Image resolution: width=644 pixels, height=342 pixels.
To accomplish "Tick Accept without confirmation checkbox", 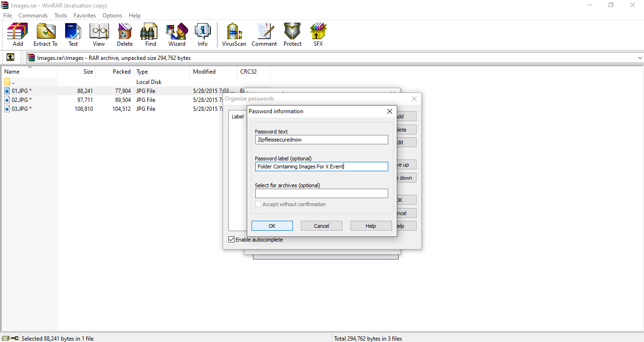I will coord(258,204).
